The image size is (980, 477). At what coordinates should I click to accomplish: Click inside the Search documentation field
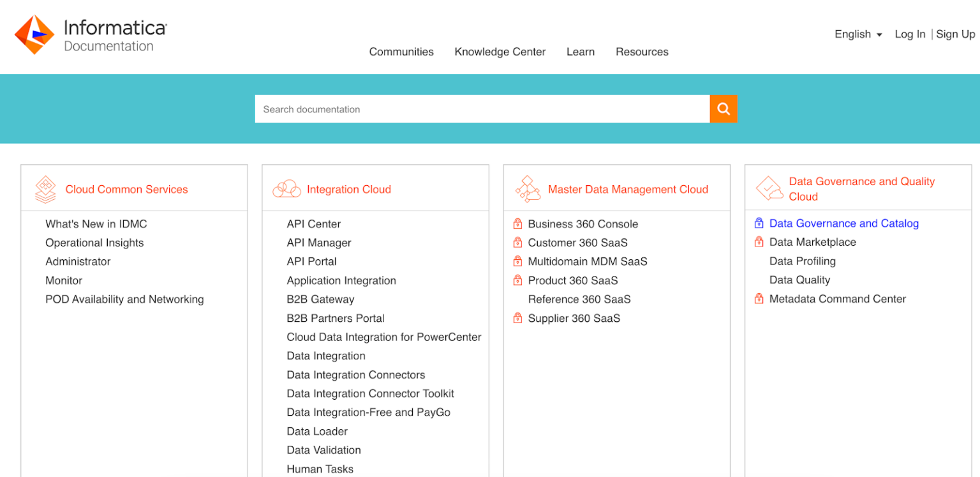[x=482, y=109]
